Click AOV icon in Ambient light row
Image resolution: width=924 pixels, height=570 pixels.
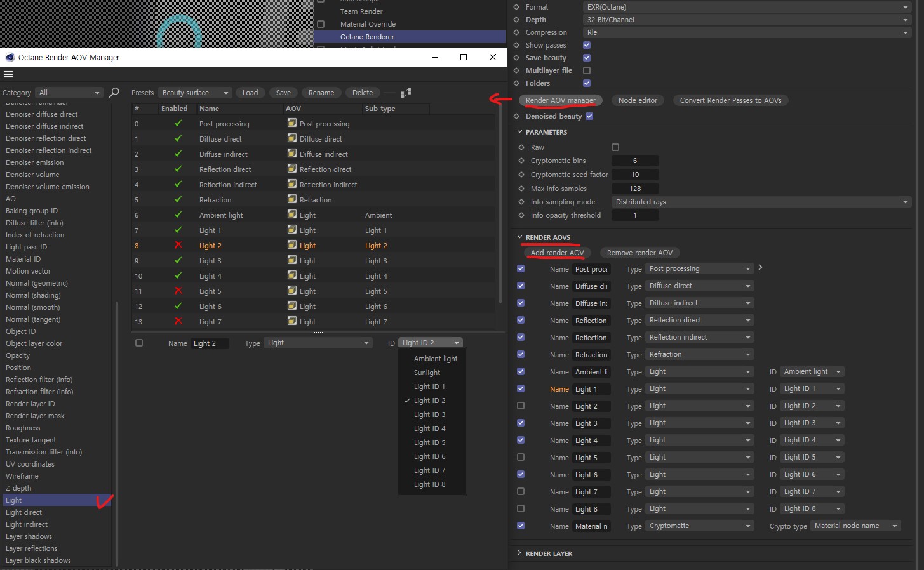pos(292,215)
